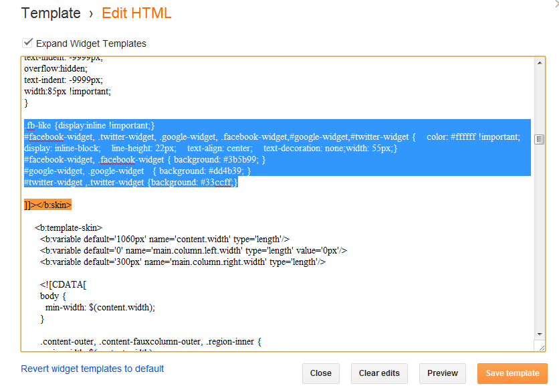559x392 pixels.
Task: Click the <b:template-skin> tag line
Action: (68, 227)
